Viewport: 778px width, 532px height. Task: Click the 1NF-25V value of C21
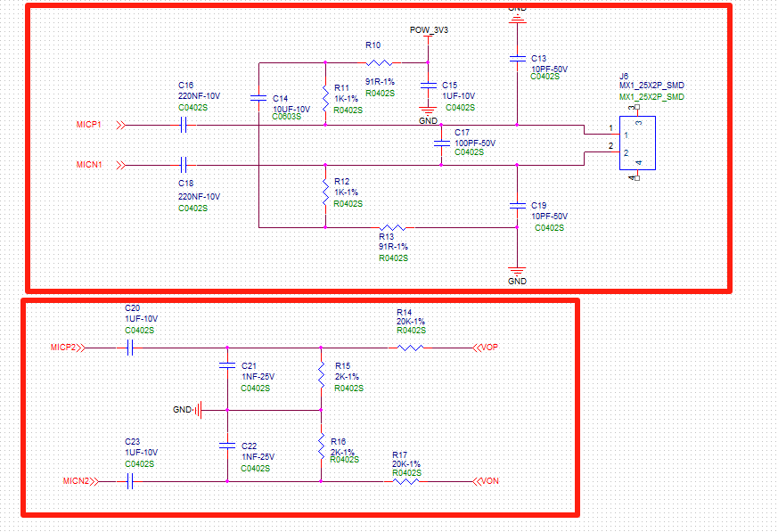point(258,377)
